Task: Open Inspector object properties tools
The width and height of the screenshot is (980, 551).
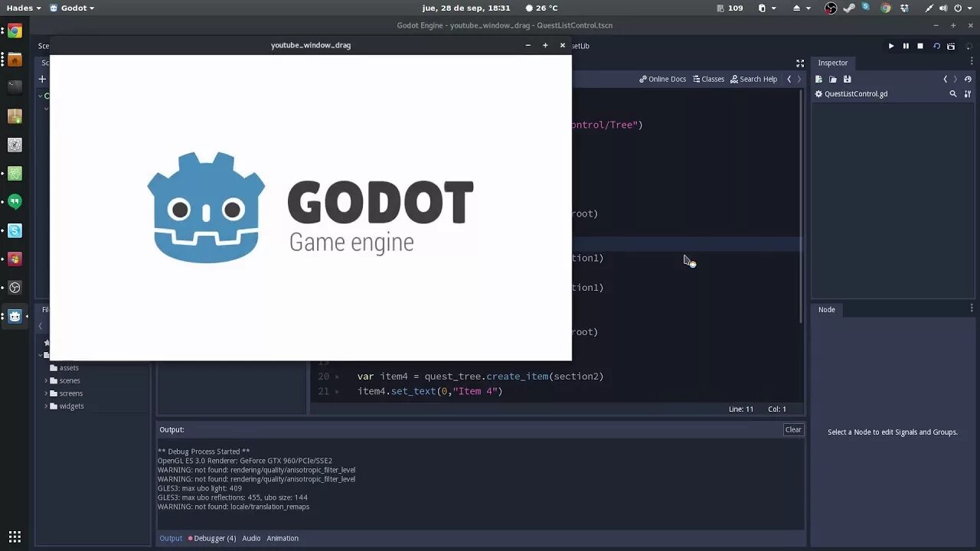Action: 968,93
